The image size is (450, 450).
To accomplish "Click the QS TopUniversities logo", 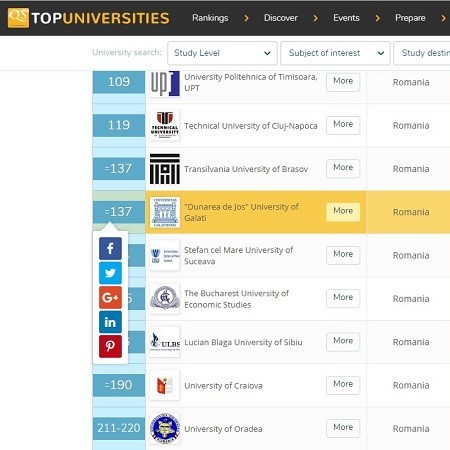I will click(89, 18).
